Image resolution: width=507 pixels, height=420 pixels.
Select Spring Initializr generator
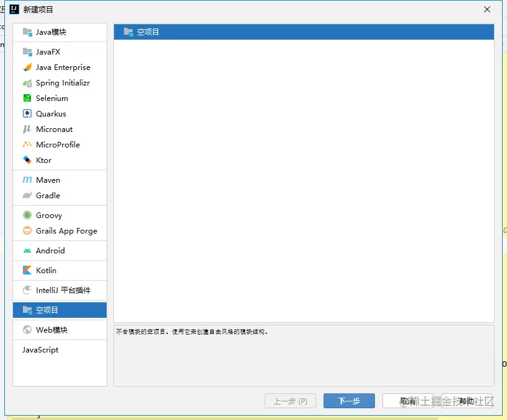pyautogui.click(x=60, y=83)
